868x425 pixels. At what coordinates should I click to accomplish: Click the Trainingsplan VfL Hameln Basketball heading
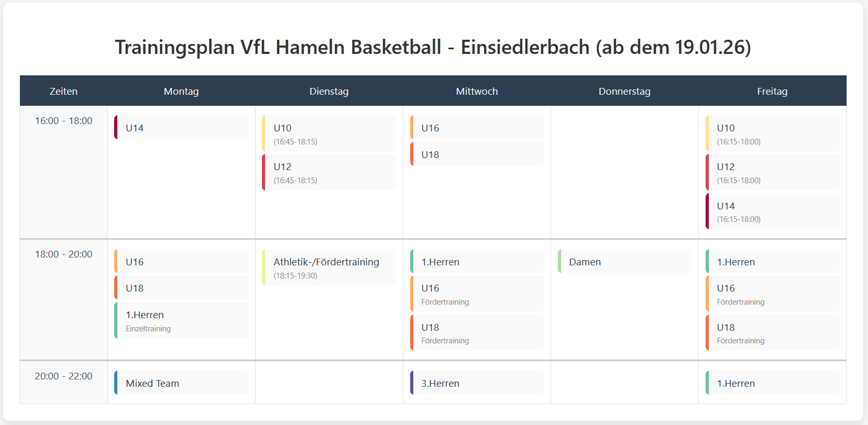pos(433,47)
